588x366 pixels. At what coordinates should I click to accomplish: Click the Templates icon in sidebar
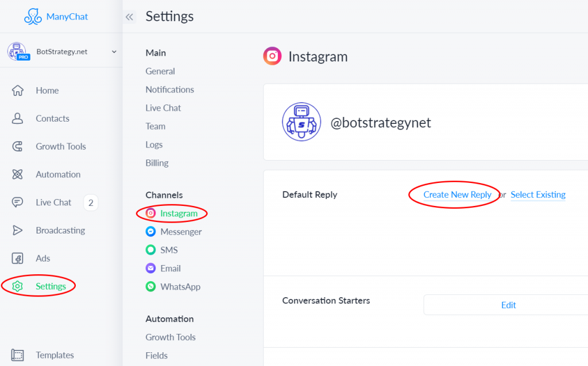(18, 355)
